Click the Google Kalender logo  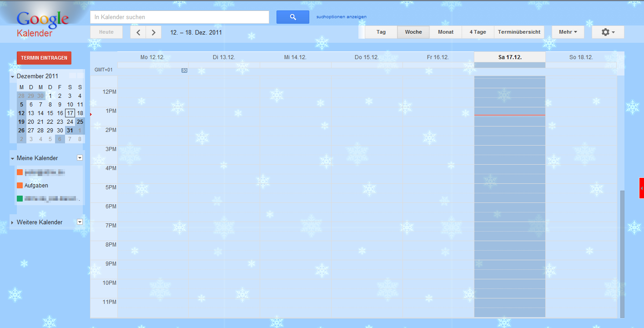(42, 24)
